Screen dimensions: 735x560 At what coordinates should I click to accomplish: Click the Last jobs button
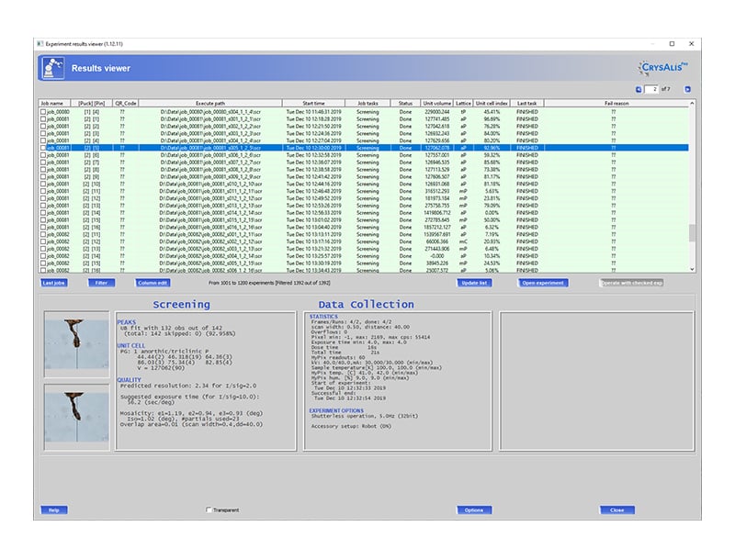(x=54, y=283)
